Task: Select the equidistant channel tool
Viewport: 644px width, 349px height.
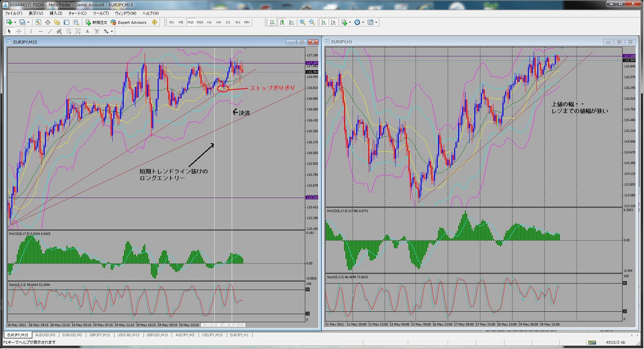Action: click(59, 31)
